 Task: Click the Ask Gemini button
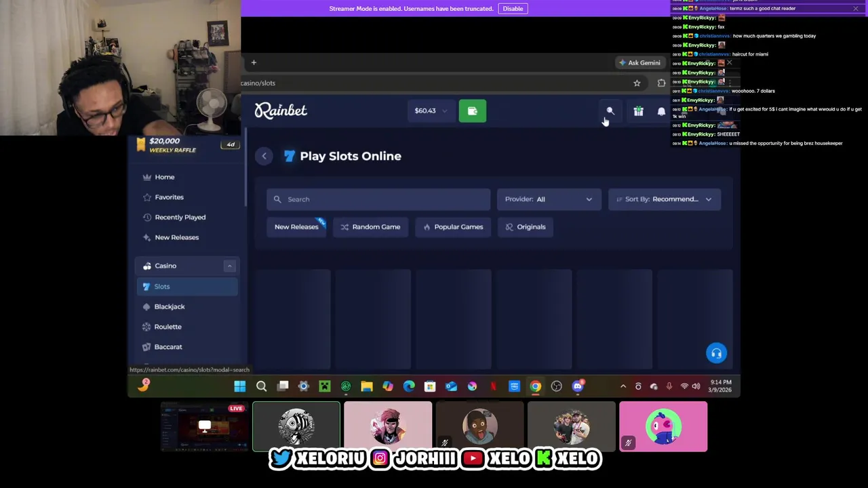[639, 62]
